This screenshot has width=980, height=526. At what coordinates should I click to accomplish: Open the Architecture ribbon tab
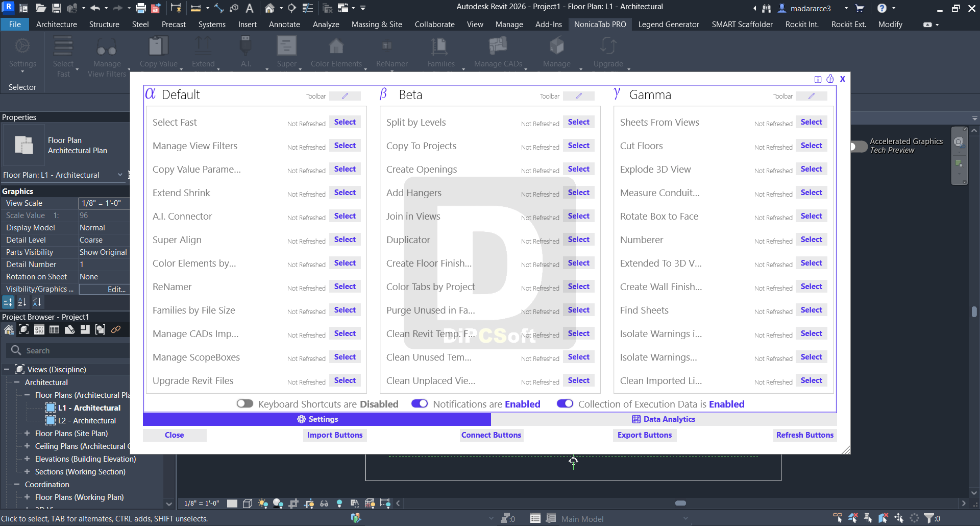(x=57, y=24)
